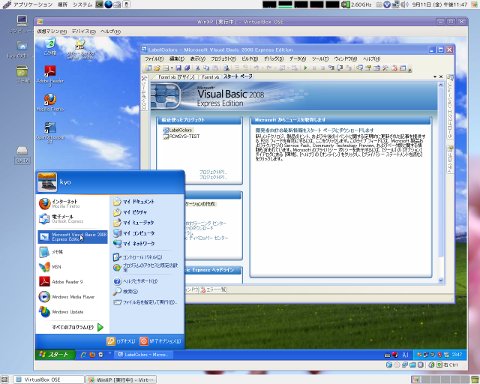Viewport: 480px width, 384px height.
Task: Open Mozilla Firefox desktop icon in WinXP
Action: coord(50,102)
